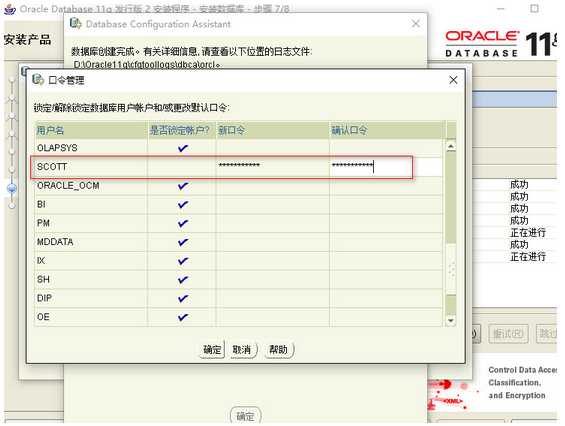Image resolution: width=565 pixels, height=426 pixels.
Task: Close the 口令管理 dialog
Action: [x=453, y=80]
